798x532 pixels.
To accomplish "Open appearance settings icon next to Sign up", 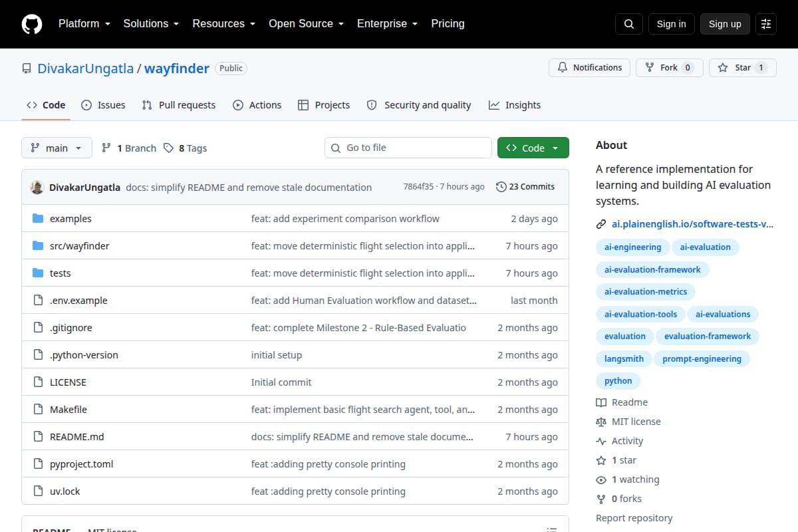I will point(766,24).
